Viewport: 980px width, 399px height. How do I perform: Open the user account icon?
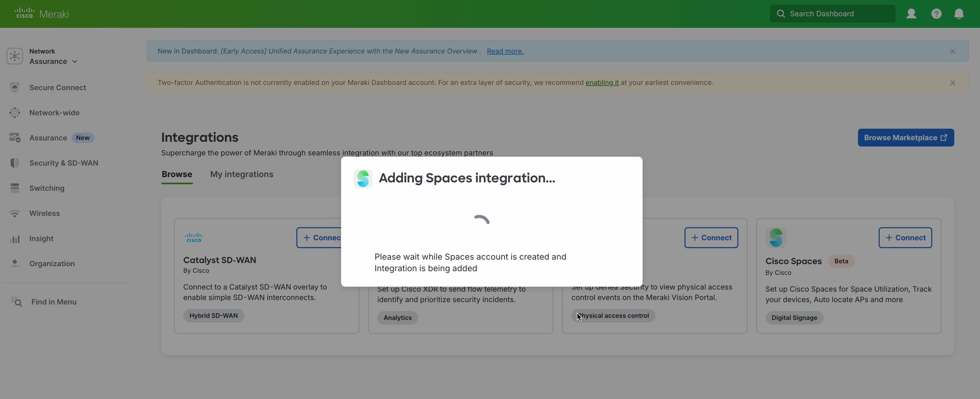(x=911, y=14)
